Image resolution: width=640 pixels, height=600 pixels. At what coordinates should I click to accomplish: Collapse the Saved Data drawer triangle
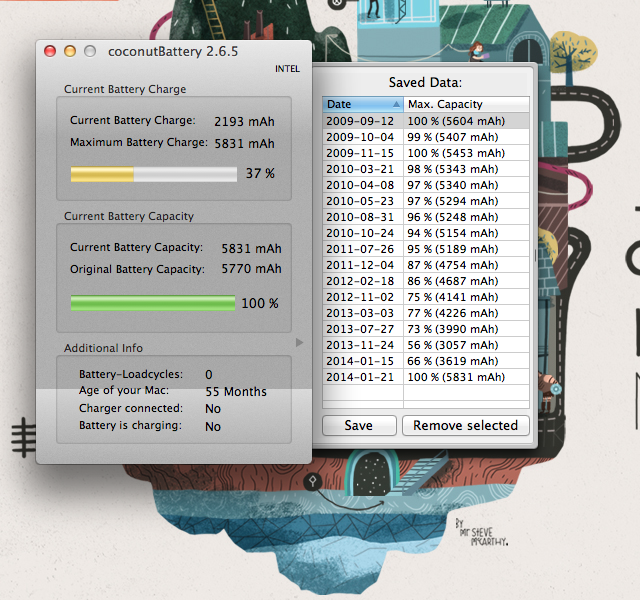click(x=300, y=342)
